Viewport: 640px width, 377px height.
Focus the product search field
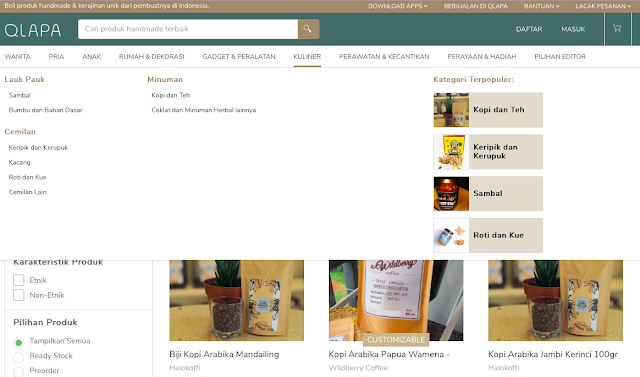(x=188, y=29)
